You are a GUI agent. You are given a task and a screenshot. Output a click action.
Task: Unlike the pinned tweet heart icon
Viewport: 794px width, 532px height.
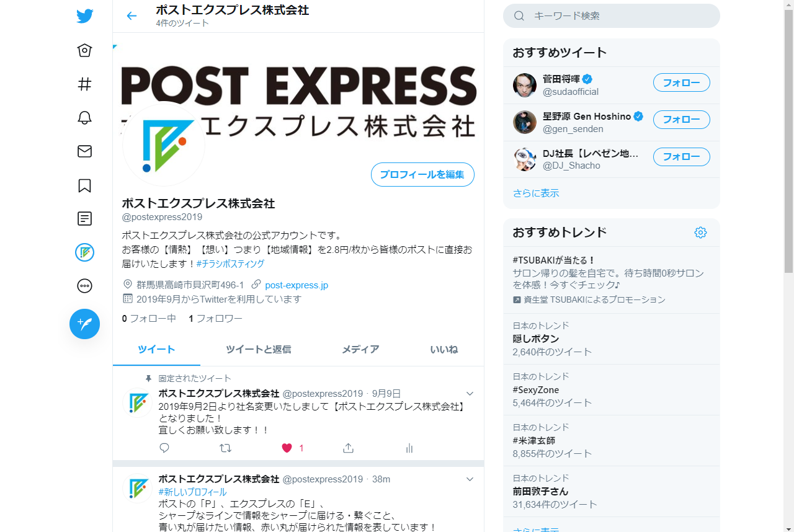coord(287,448)
